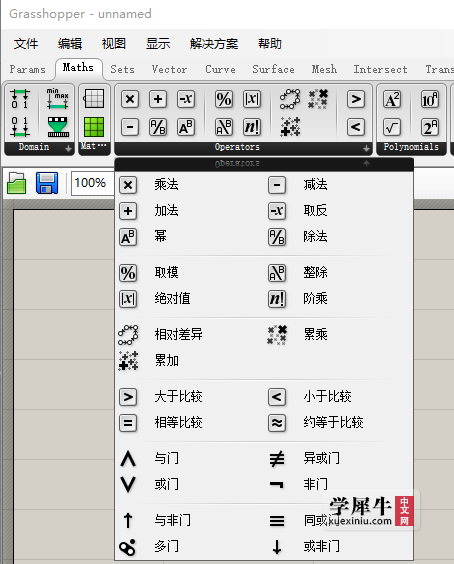The width and height of the screenshot is (454, 564).
Task: Click modulus % icon in Operators ribbon
Action: click(x=224, y=99)
